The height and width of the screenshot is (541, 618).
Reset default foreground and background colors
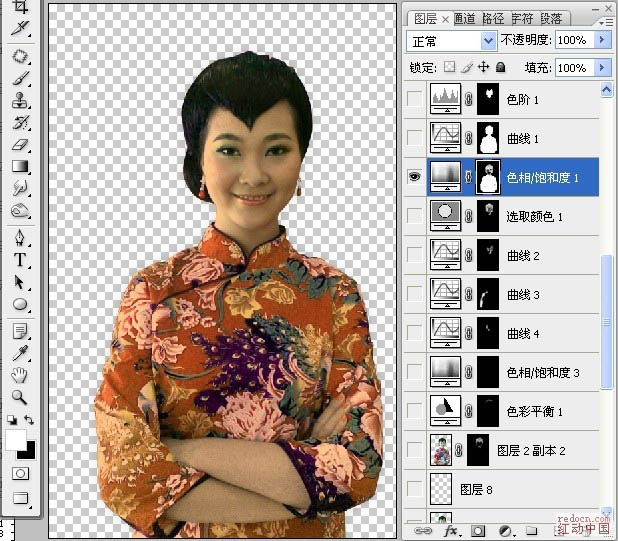tap(12, 420)
